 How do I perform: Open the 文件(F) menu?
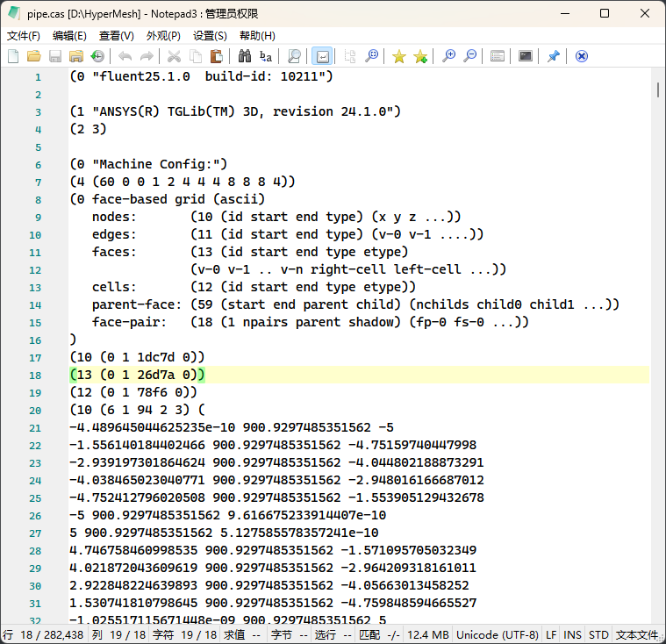click(24, 36)
